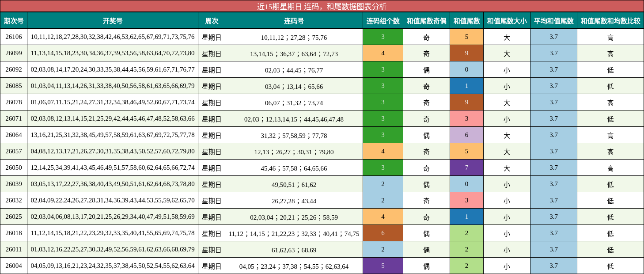Click the draw numbers for issue 26106
The width and height of the screenshot is (644, 274).
click(113, 37)
